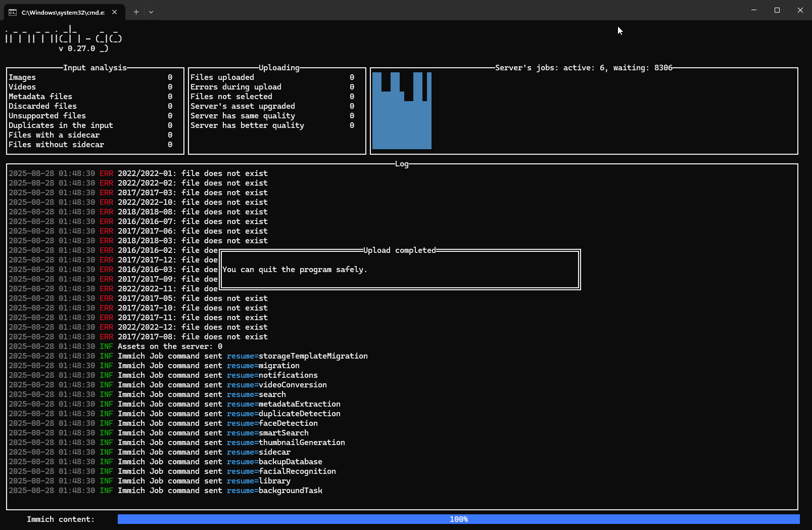Screen dimensions: 812x530
Task: Expand the new tab profile dropdown
Action: pos(151,12)
